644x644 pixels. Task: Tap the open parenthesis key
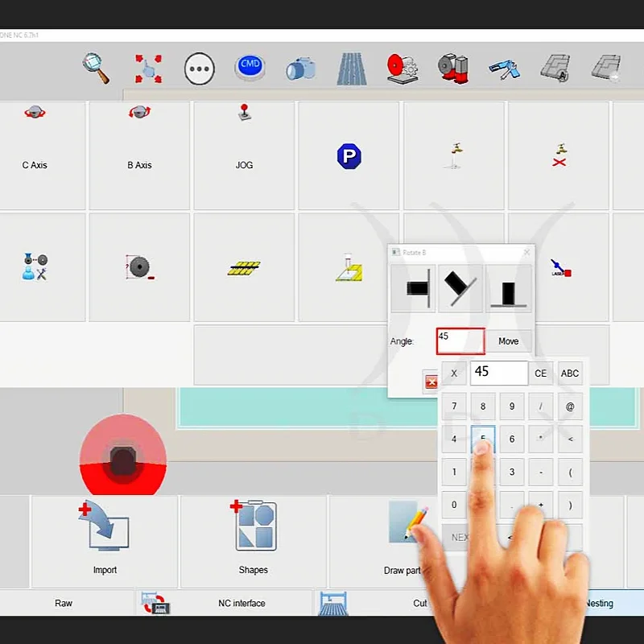click(570, 472)
